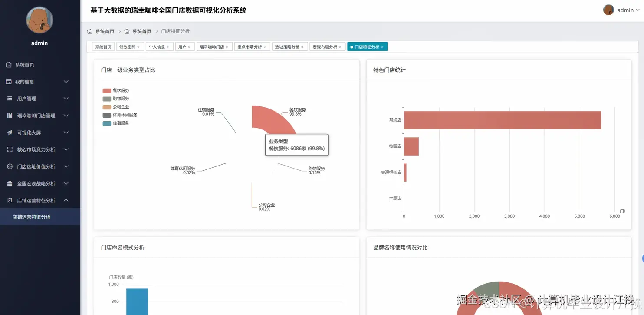Viewport: 644px width, 315px height.
Task: Collapse the 店铺运营特征分析 chevron
Action: [x=66, y=200]
